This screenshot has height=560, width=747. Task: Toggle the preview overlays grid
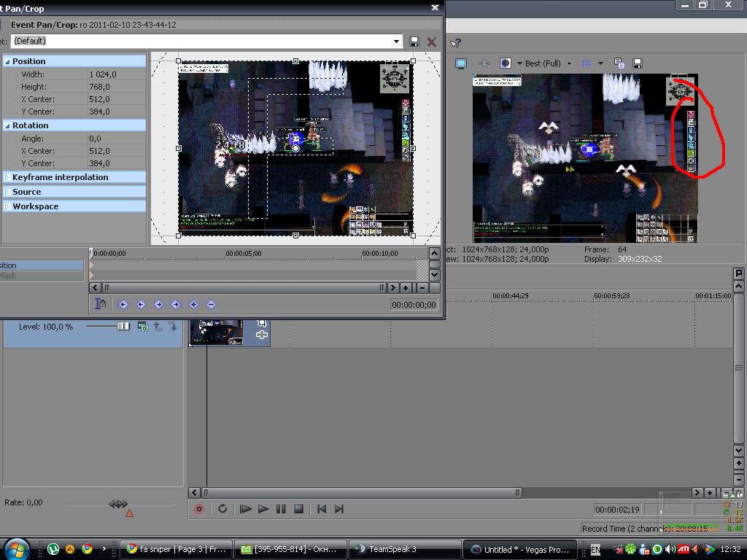(586, 63)
